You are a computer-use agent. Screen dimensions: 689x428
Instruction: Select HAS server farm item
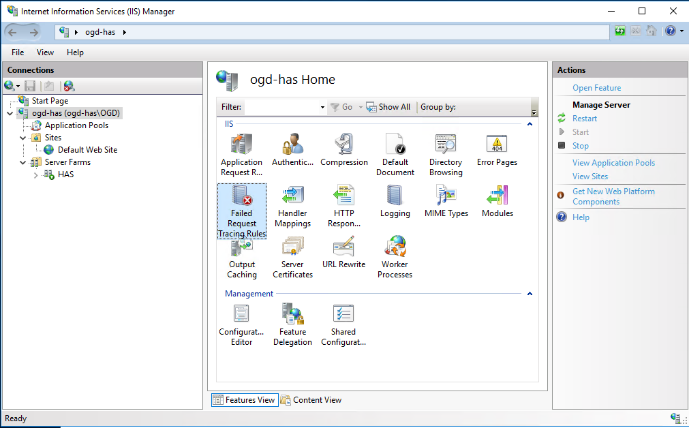[x=65, y=174]
